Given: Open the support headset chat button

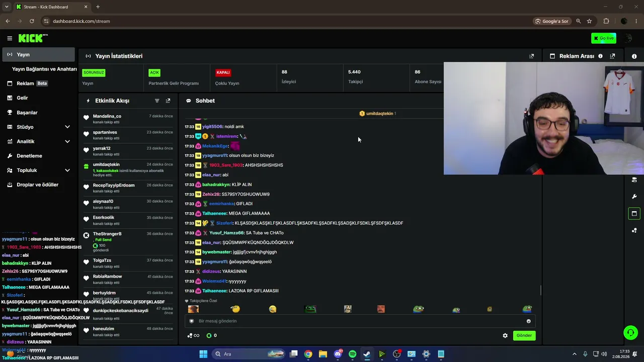Looking at the screenshot, I should (630, 332).
